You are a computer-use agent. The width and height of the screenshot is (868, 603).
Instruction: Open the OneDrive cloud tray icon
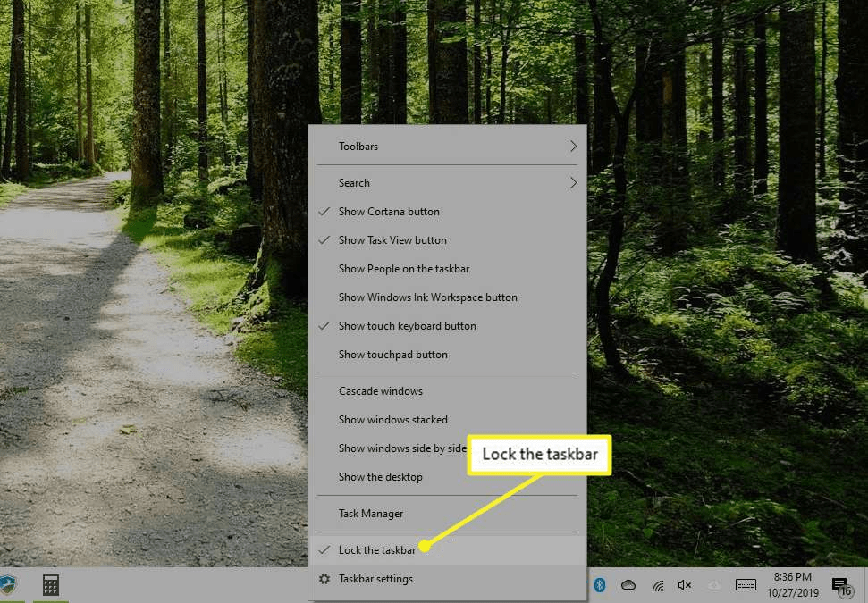628,585
